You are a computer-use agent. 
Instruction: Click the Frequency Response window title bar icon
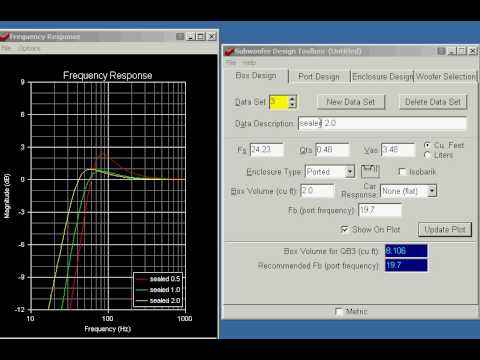4,36
